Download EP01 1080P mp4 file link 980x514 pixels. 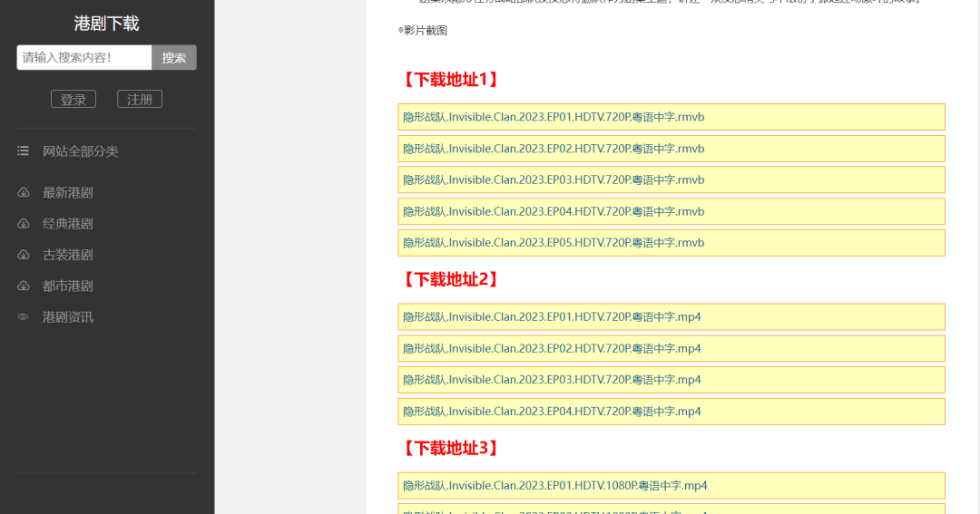[555, 485]
